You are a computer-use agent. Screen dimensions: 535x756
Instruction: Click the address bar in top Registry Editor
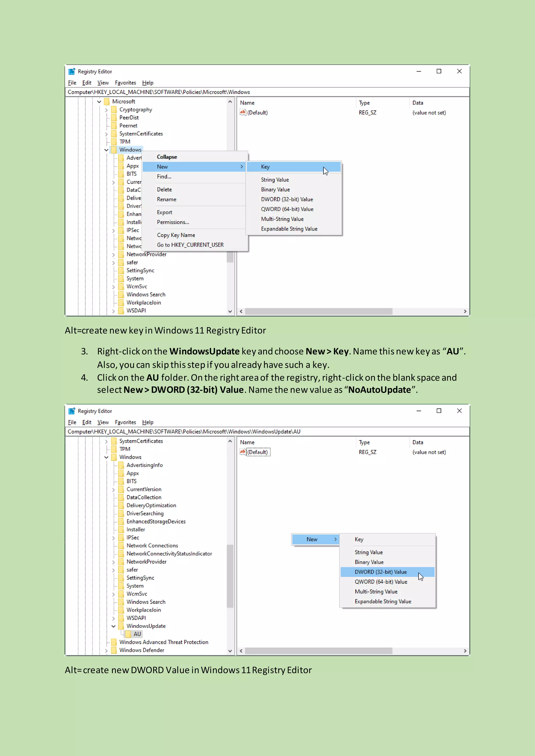pyautogui.click(x=267, y=92)
